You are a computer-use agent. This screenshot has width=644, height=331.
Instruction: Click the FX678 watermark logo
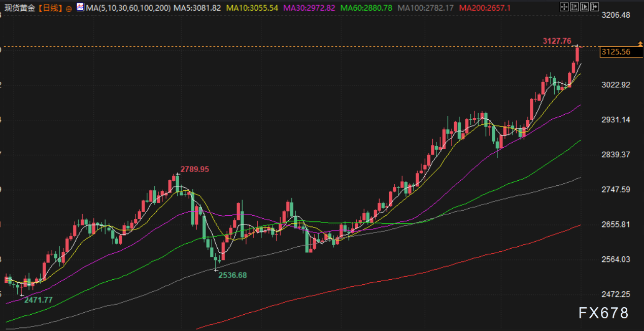(603, 313)
